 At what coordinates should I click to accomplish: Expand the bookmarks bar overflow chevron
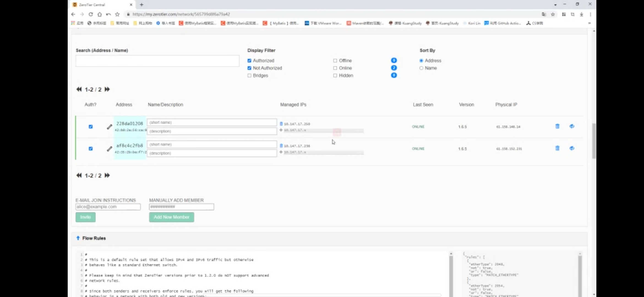(x=589, y=23)
